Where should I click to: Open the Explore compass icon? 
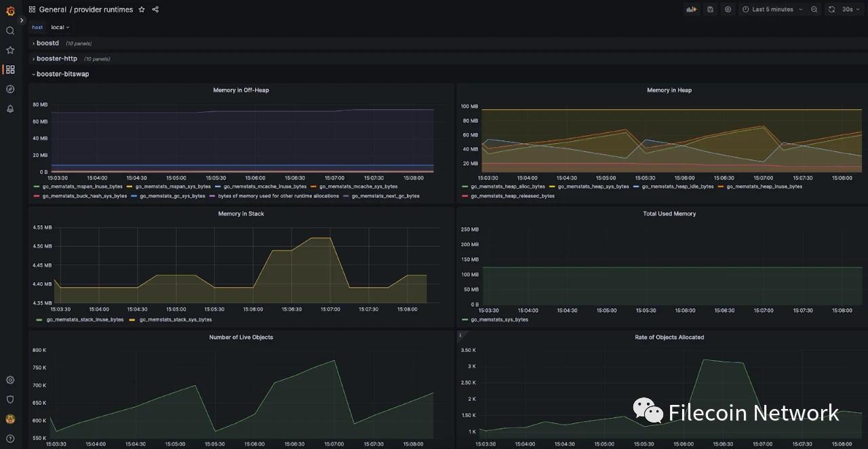(x=10, y=89)
